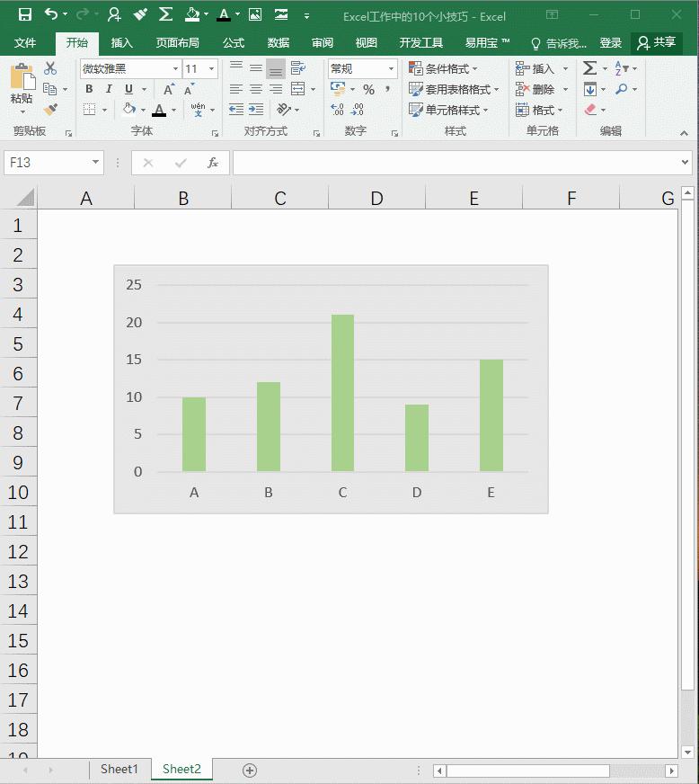Open the font name dropdown
Viewport: 699px width, 784px height.
click(x=175, y=68)
